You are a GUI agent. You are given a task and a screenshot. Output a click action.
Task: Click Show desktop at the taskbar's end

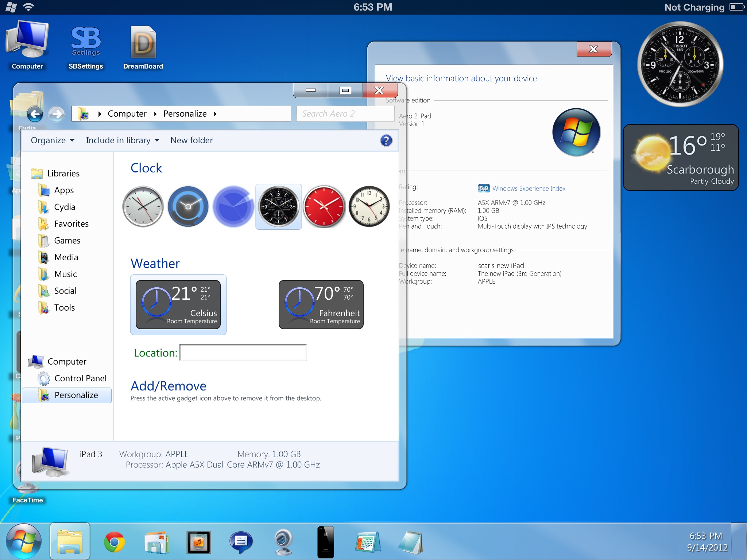[x=739, y=542]
